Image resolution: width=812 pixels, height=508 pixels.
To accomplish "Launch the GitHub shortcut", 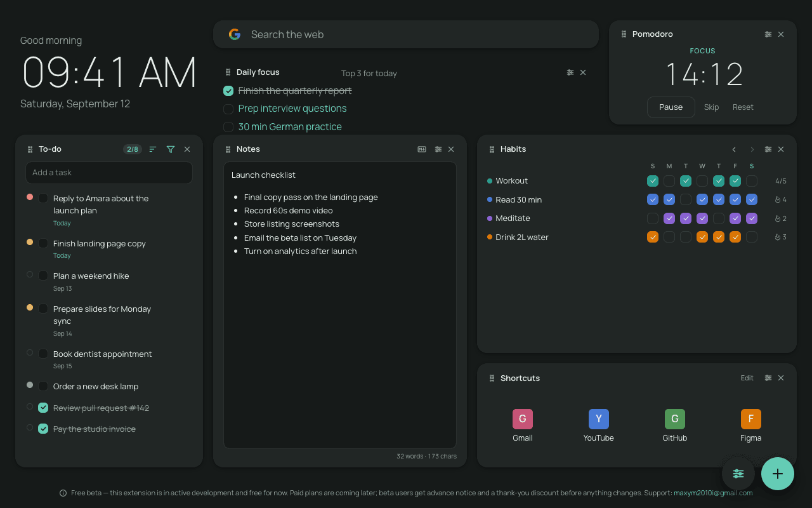I will pyautogui.click(x=675, y=425).
